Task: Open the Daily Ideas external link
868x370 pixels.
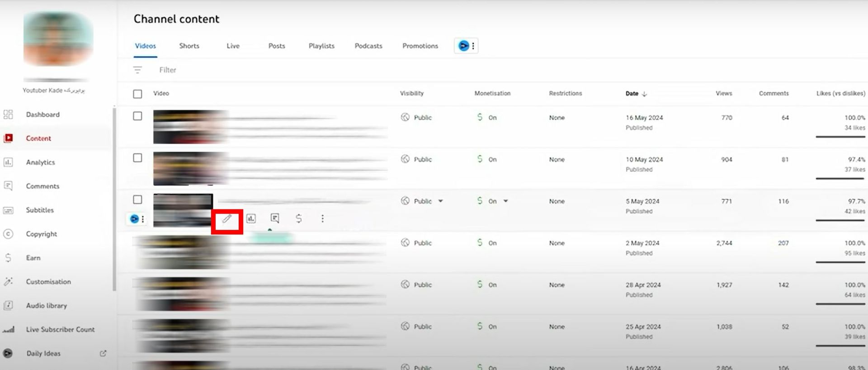Action: tap(103, 353)
